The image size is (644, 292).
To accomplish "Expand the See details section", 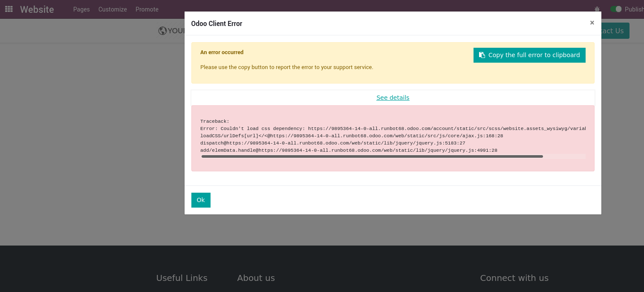I will point(393,98).
